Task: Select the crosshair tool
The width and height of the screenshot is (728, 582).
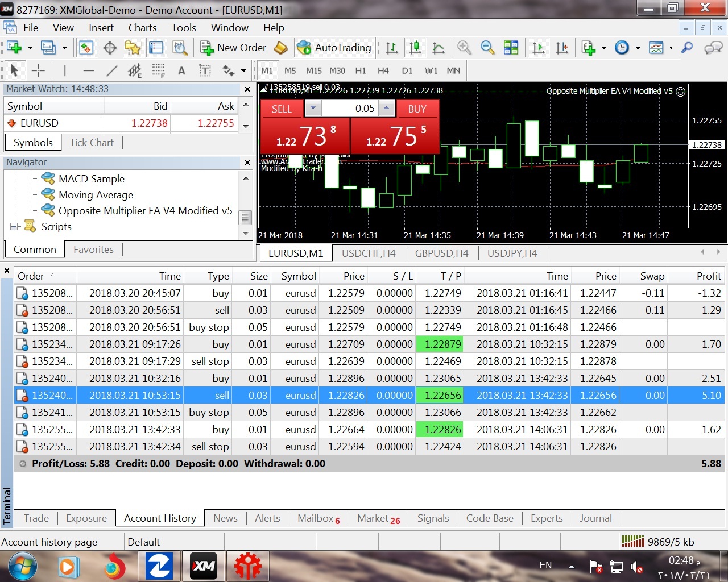Action: point(38,70)
